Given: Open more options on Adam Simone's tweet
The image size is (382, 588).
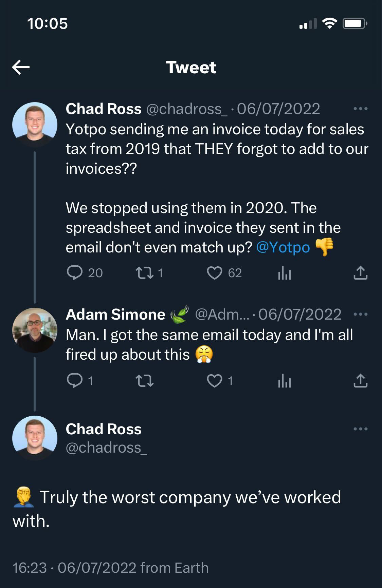Looking at the screenshot, I should click(360, 314).
